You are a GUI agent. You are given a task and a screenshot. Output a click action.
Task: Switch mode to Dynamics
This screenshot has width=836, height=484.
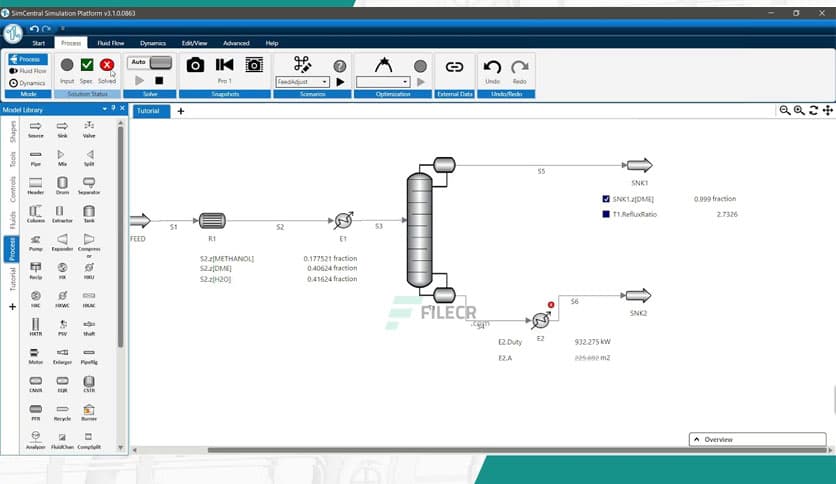point(28,83)
